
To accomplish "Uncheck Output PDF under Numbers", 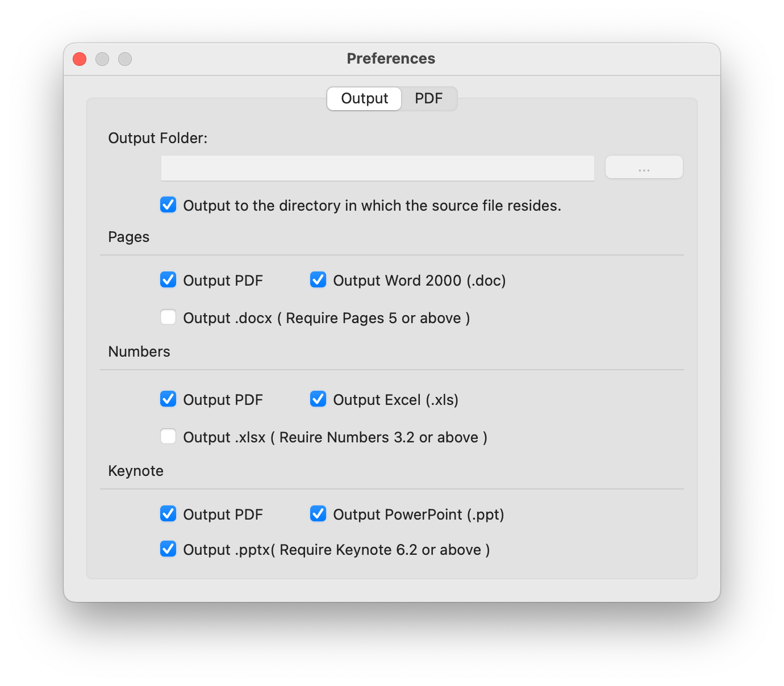I will [168, 399].
